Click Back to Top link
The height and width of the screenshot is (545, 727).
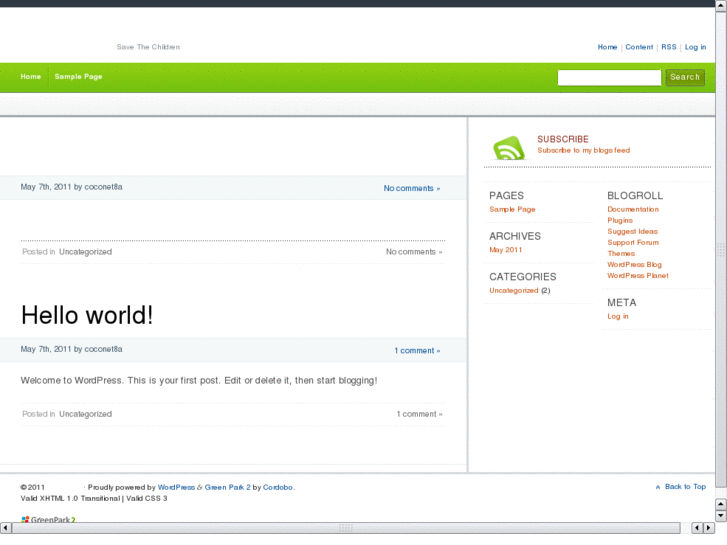pos(685,487)
